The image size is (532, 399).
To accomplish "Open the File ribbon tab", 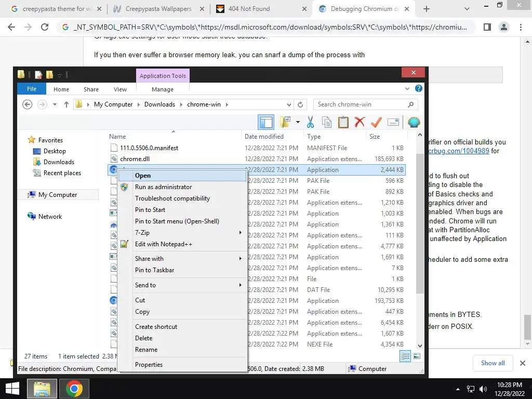I will pyautogui.click(x=32, y=89).
